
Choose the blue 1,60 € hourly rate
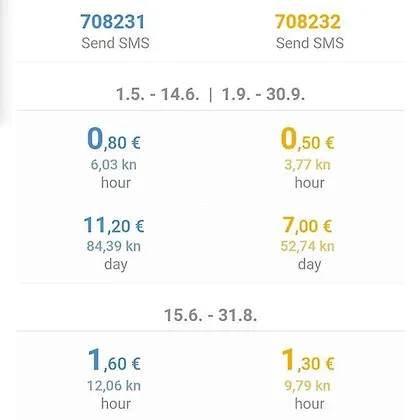(114, 360)
